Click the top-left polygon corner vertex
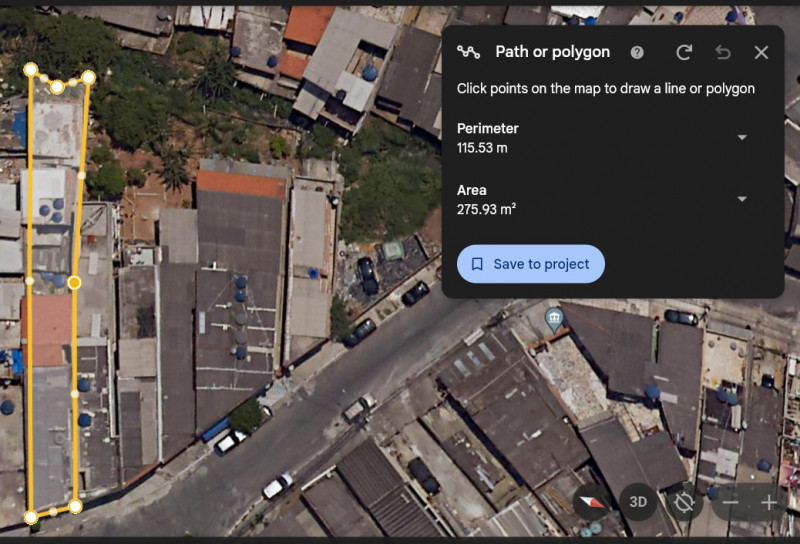Viewport: 800px width, 544px height. [31, 69]
